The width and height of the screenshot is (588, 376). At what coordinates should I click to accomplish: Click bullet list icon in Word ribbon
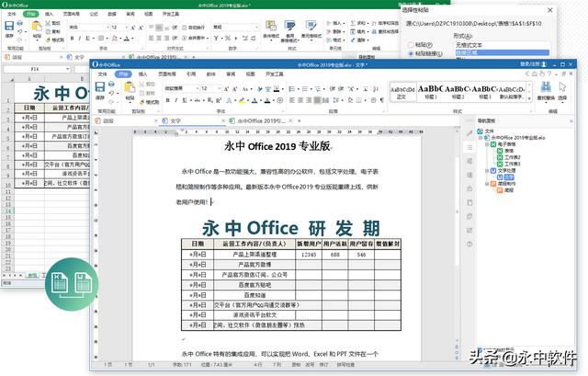(292, 89)
